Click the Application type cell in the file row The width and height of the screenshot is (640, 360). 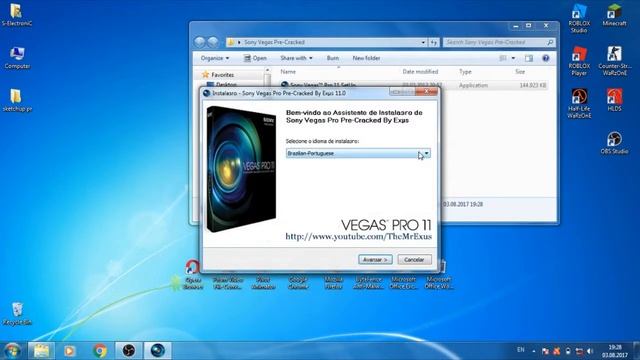coord(473,85)
